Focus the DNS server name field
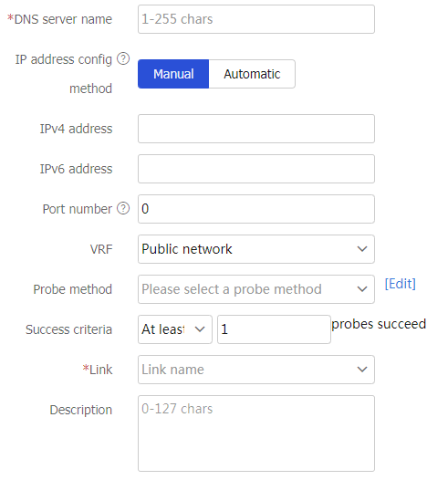This screenshot has height=480, width=448. click(x=256, y=19)
